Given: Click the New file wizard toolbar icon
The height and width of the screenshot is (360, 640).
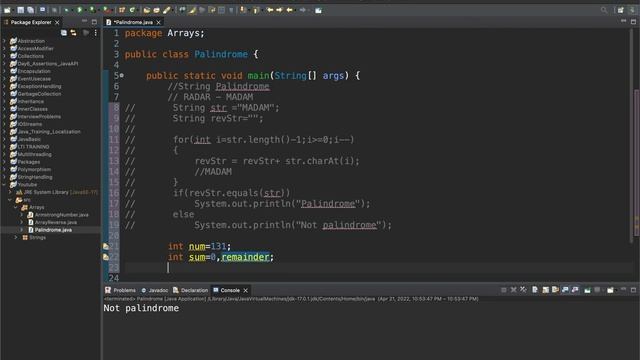Looking at the screenshot, I should 7,10.
